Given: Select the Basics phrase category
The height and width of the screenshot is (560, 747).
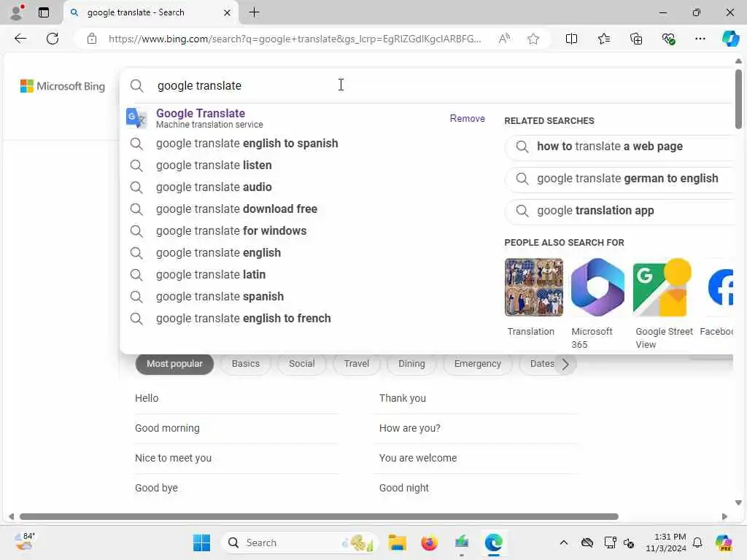Looking at the screenshot, I should pyautogui.click(x=245, y=364).
